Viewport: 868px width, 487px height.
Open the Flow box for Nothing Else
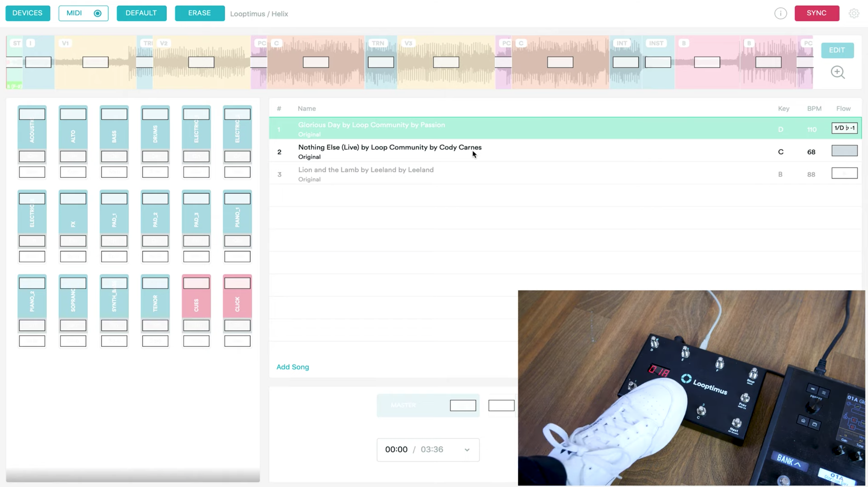[844, 151]
